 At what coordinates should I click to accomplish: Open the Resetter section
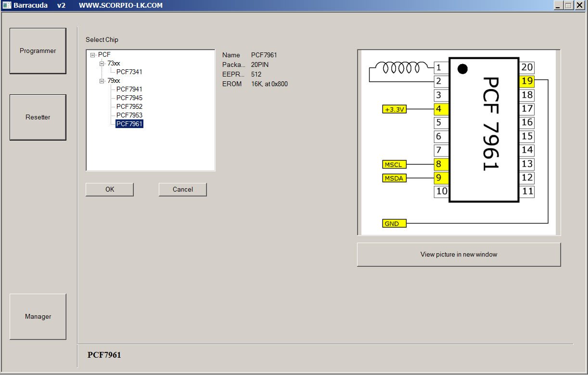[38, 117]
